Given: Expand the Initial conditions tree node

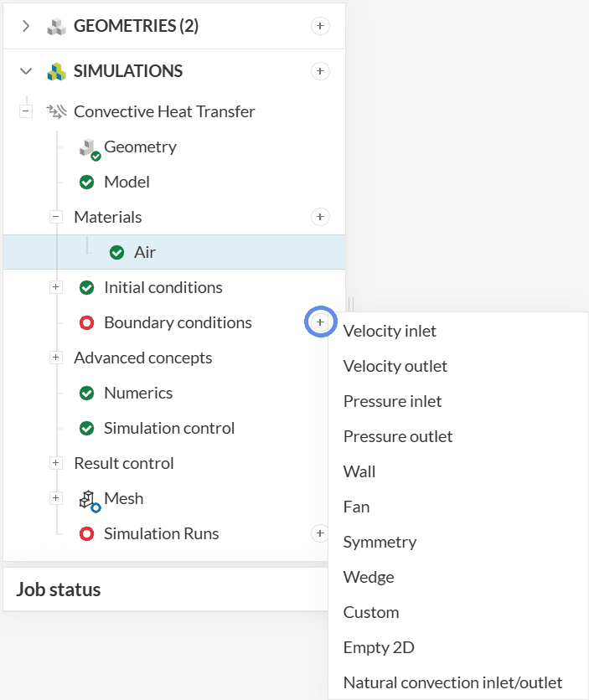Looking at the screenshot, I should pos(56,287).
